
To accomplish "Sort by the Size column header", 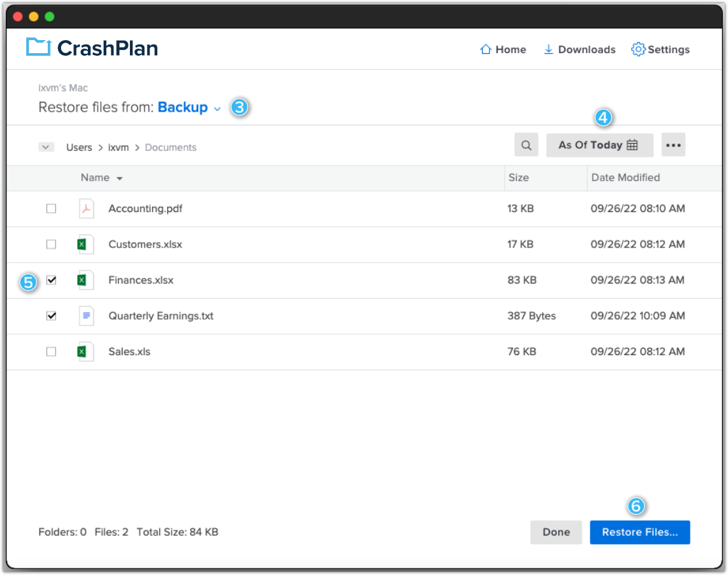I will point(518,178).
